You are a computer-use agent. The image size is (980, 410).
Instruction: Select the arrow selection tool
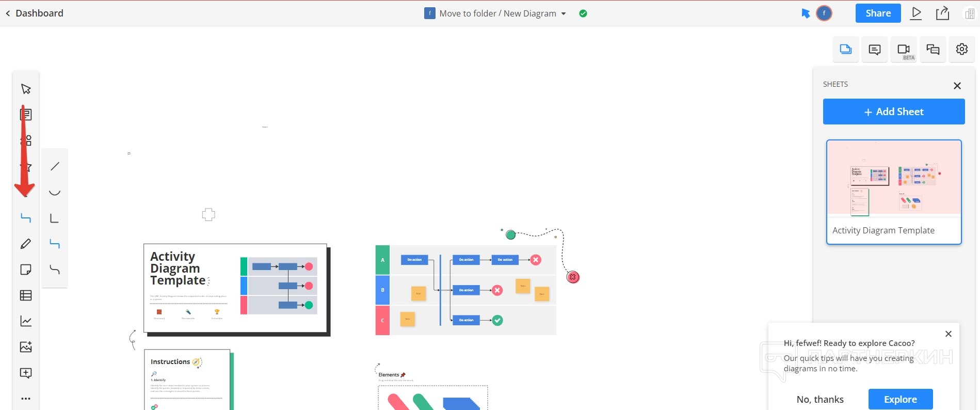tap(26, 89)
